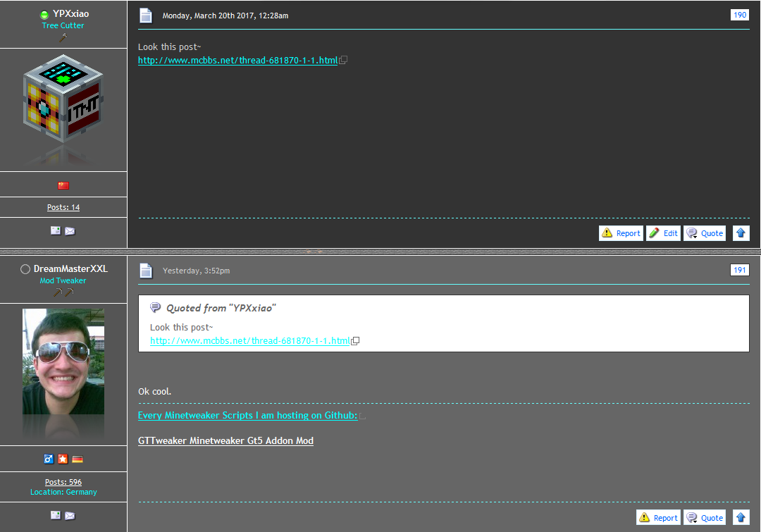Open the YPXxiao username profile

70,13
